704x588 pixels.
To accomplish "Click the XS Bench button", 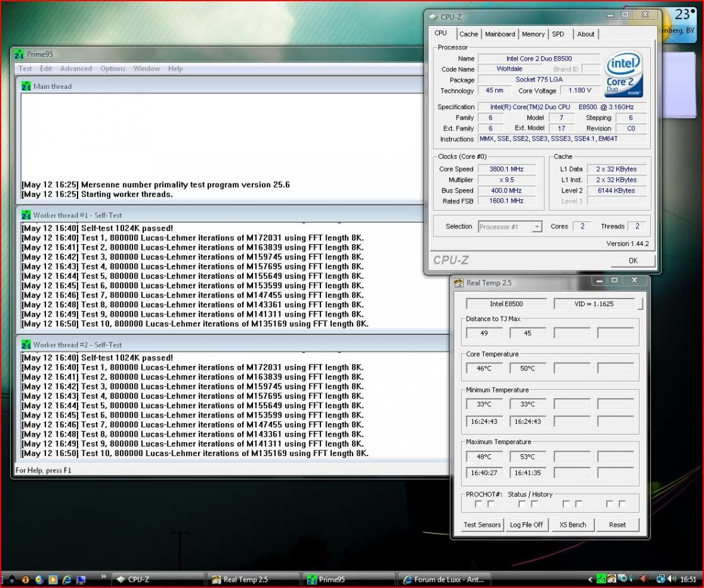I will (573, 525).
